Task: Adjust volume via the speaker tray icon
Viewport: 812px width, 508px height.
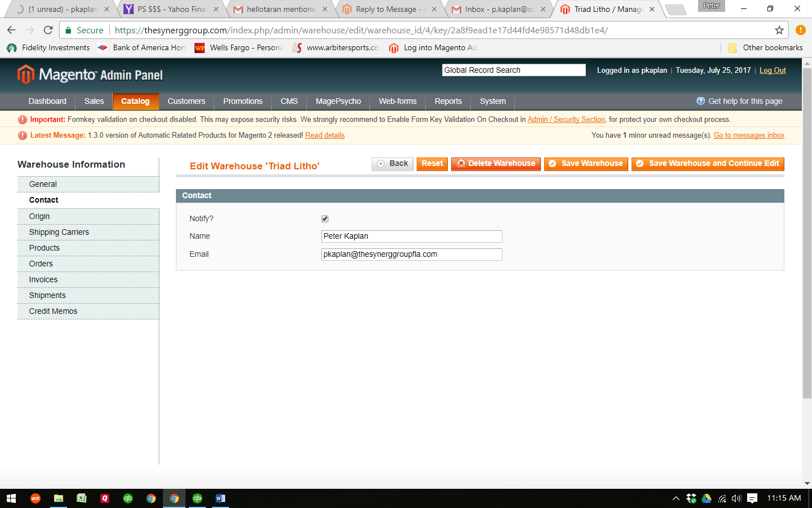Action: pos(736,498)
